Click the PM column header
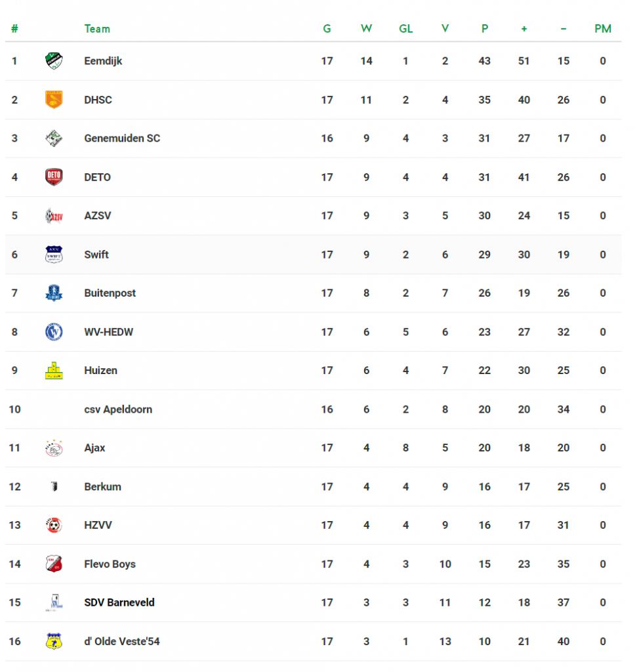The height and width of the screenshot is (672, 635). pyautogui.click(x=602, y=29)
